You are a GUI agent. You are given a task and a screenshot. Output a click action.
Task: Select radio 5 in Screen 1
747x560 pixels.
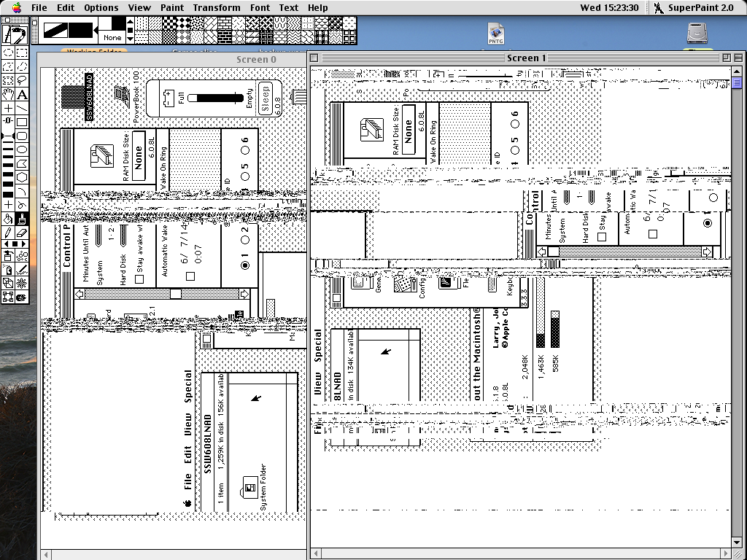515,150
